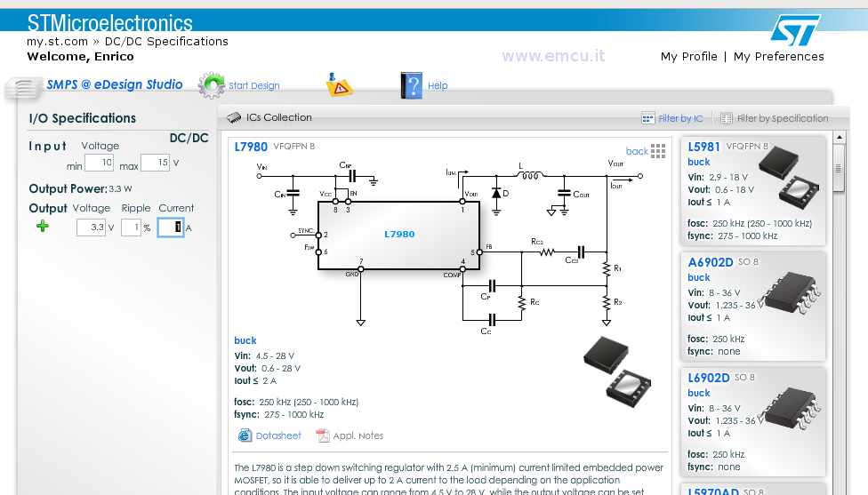The height and width of the screenshot is (495, 868).
Task: Click the 'Vin: 4.5 - 28 V' line under L7980
Action: [x=264, y=355]
